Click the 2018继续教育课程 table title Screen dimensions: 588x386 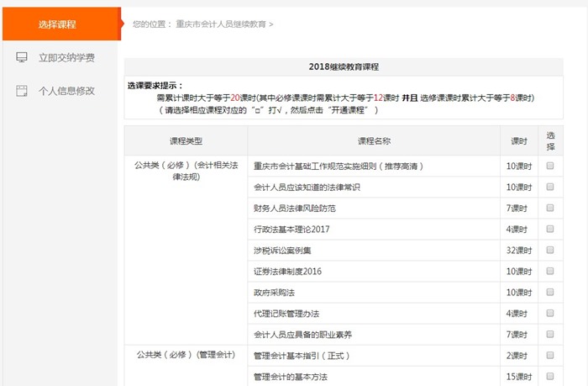click(x=344, y=66)
